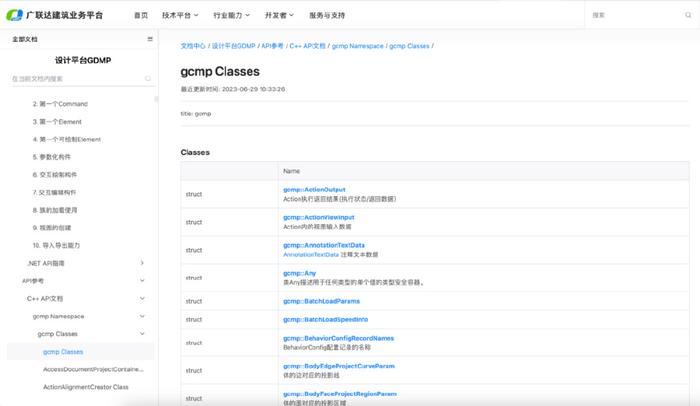Open sidebar item 7. 交互编辑构件

point(54,193)
